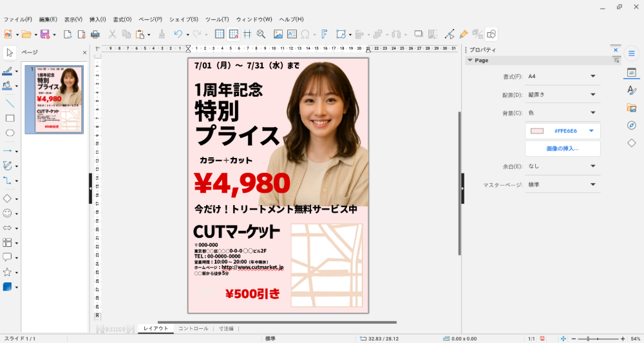Image resolution: width=644 pixels, height=343 pixels.
Task: Toggle Glue Points mode
Action: pos(464,35)
